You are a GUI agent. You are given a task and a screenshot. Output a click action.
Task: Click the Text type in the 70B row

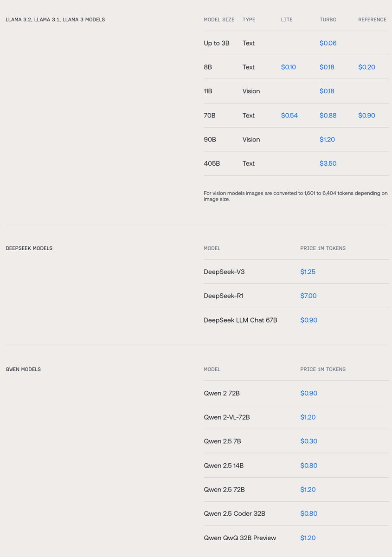248,116
